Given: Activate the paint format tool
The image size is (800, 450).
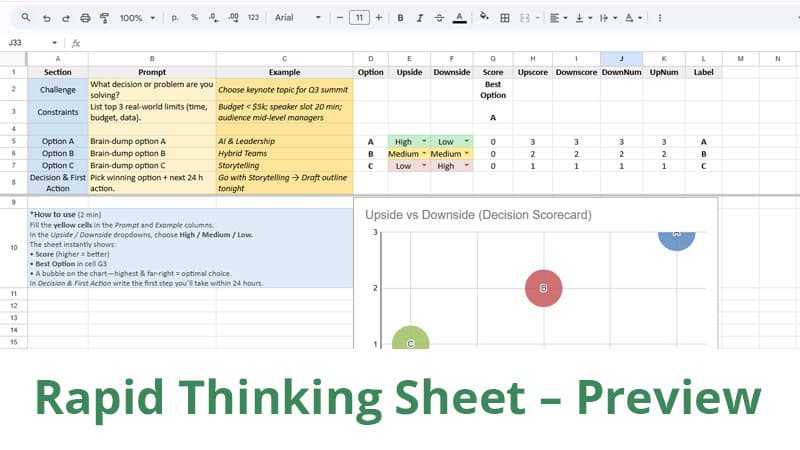Looking at the screenshot, I should tap(105, 18).
